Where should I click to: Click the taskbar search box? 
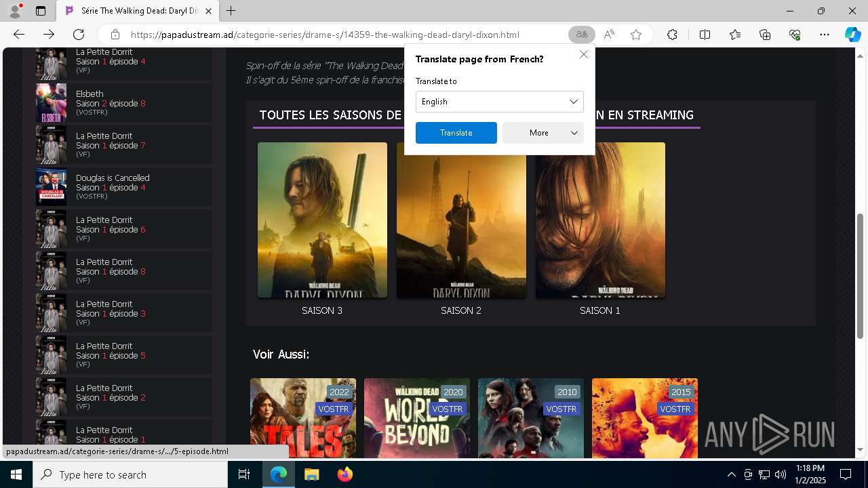(x=130, y=474)
